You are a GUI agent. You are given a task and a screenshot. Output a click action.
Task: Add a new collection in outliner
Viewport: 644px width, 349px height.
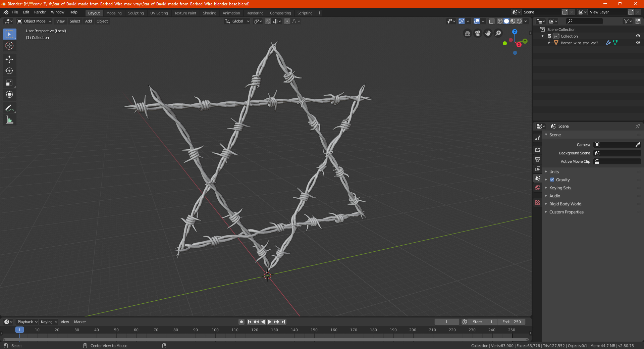click(x=638, y=21)
